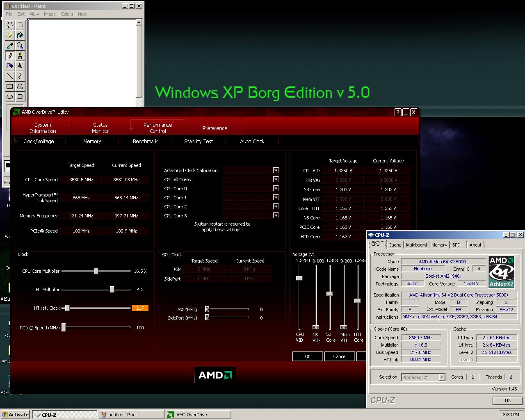Click the OK button in CPU-Z
This screenshot has width=525, height=420.
[508, 401]
